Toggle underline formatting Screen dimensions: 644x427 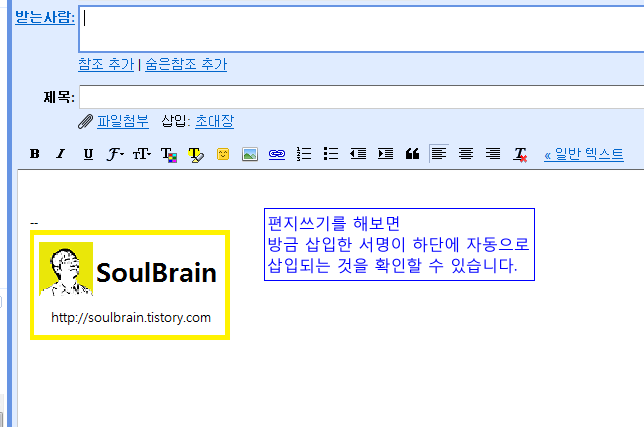pyautogui.click(x=88, y=154)
